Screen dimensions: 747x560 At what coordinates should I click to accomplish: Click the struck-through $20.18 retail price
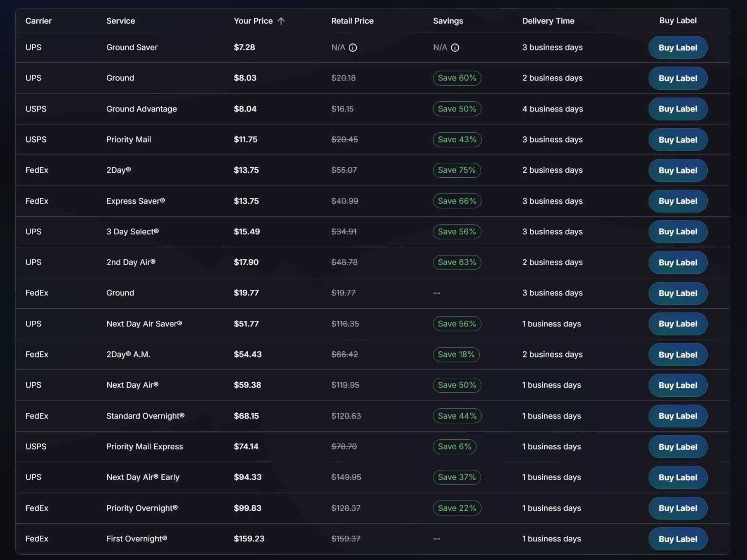tap(343, 78)
